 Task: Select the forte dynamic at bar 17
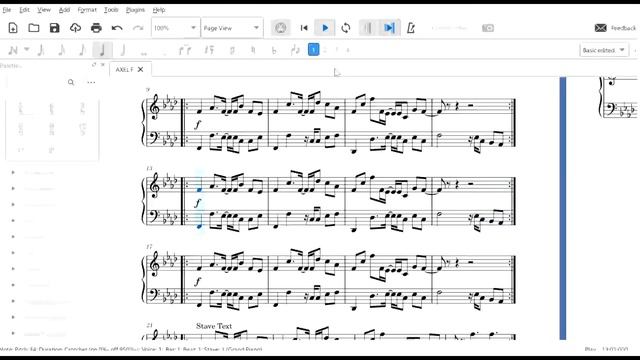coord(198,281)
